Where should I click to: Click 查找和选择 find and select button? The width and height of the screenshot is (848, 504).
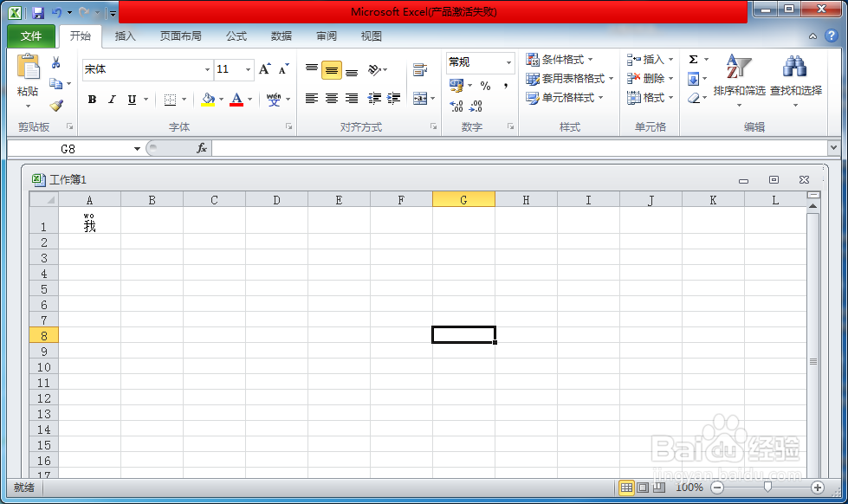click(x=795, y=80)
